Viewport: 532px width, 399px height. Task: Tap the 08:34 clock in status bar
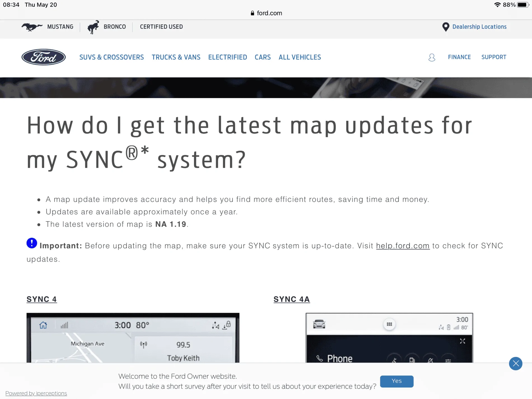[11, 5]
